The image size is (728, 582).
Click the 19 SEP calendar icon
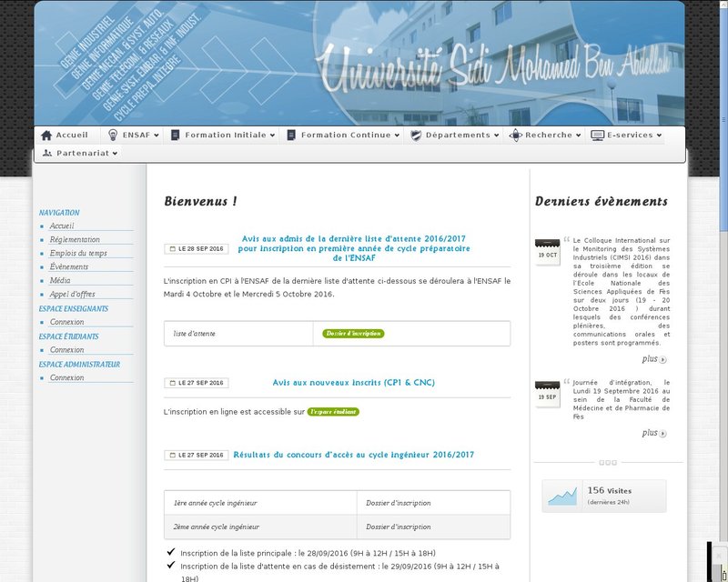548,394
